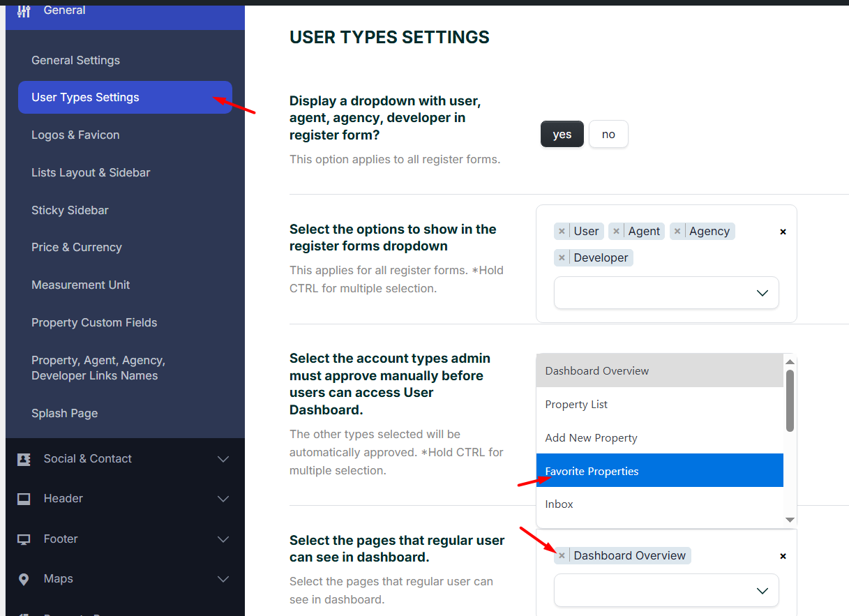Open Property Custom Fields page
This screenshot has height=616, width=849.
[94, 322]
